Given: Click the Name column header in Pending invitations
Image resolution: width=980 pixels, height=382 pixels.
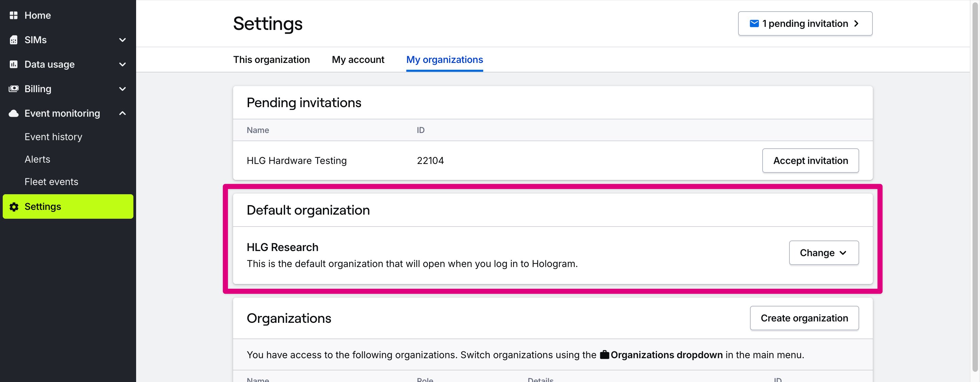Looking at the screenshot, I should point(258,130).
